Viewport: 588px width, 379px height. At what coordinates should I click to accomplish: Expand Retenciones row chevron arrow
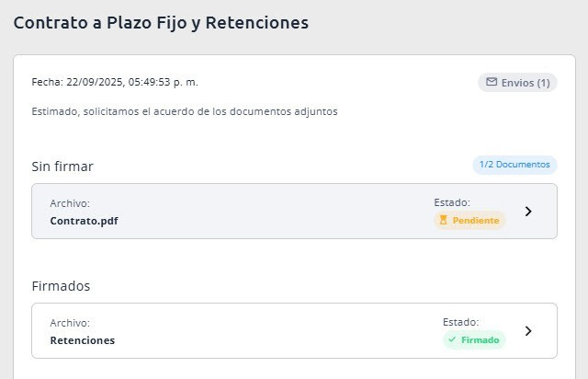528,331
